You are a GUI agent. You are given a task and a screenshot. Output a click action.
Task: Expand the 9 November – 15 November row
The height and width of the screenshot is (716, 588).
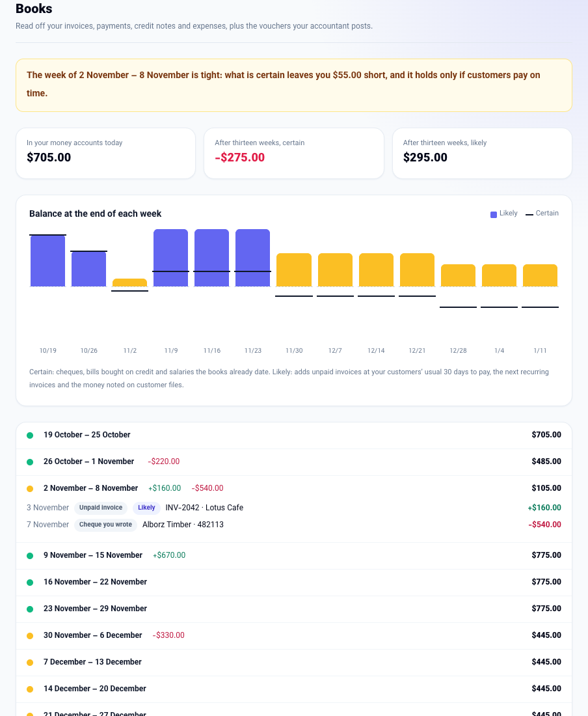(294, 555)
